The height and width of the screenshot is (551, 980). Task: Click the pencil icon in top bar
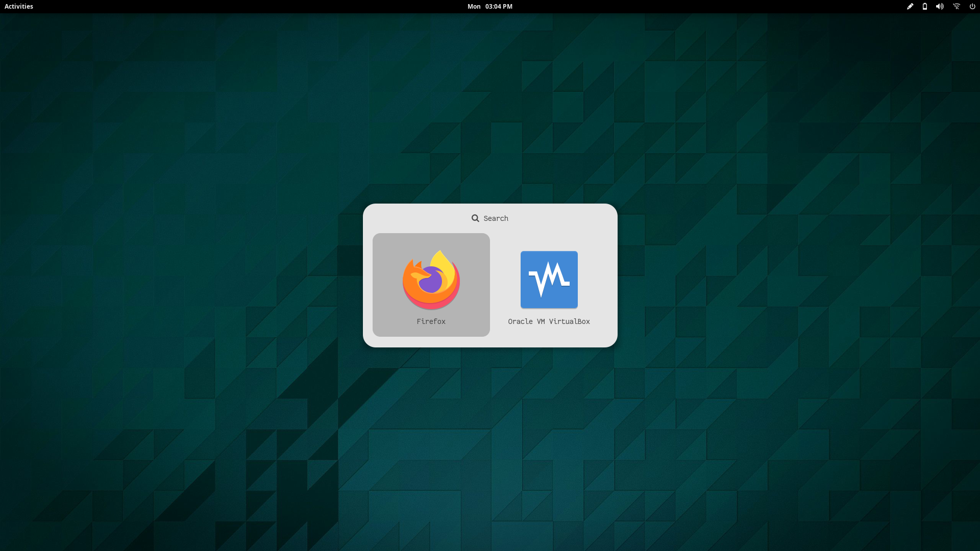(910, 7)
